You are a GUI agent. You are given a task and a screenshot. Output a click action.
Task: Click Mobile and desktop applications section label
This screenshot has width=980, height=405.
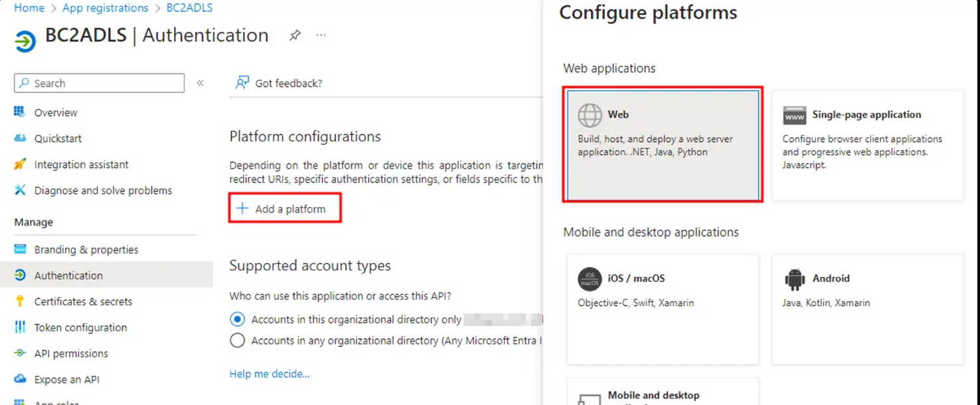pos(651,232)
